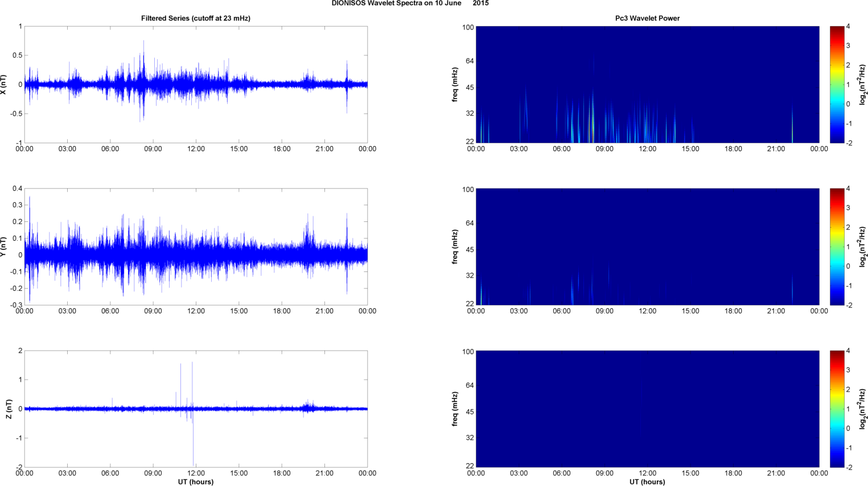868x486 pixels.
Task: Click the 'X (nT)' axis label
Action: pyautogui.click(x=4, y=84)
